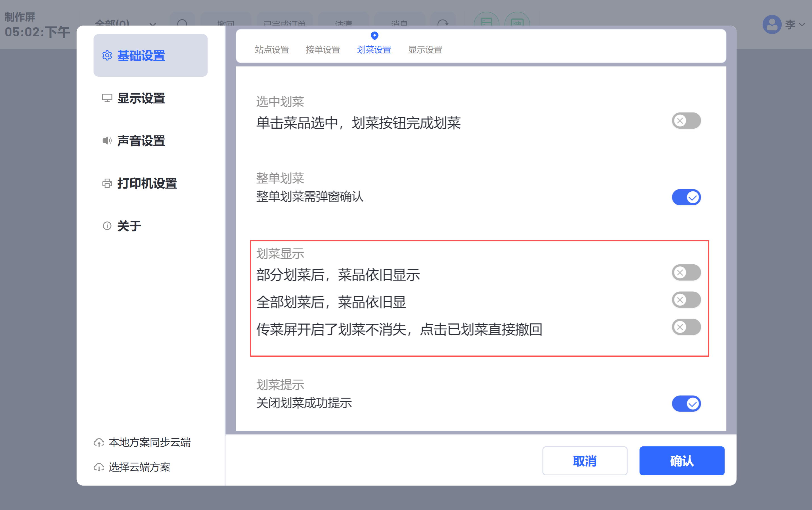Viewport: 812px width, 510px height.
Task: Click the 取消 button
Action: [584, 461]
